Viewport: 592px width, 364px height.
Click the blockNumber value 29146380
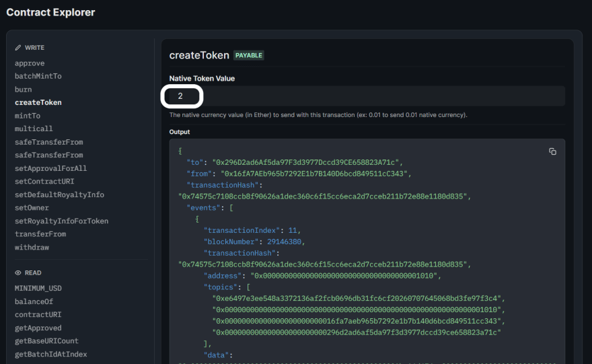point(284,242)
